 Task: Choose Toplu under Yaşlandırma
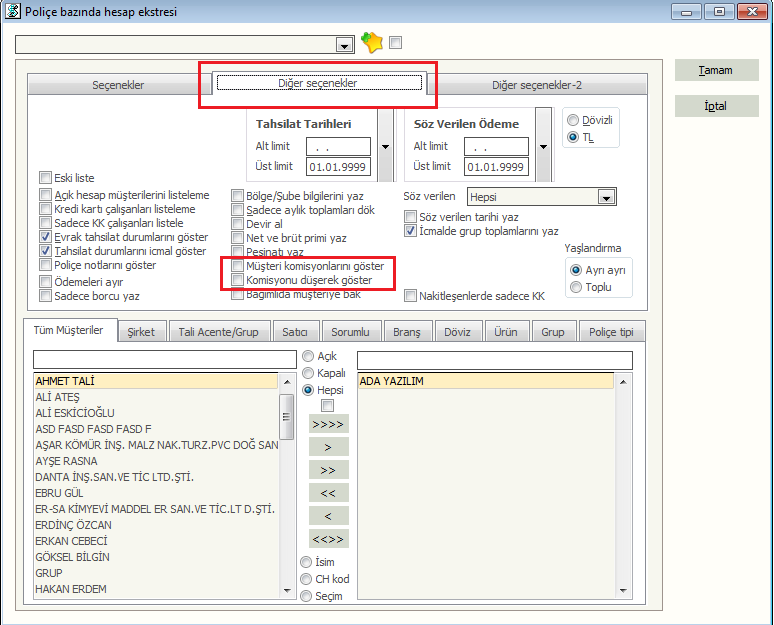(x=575, y=287)
